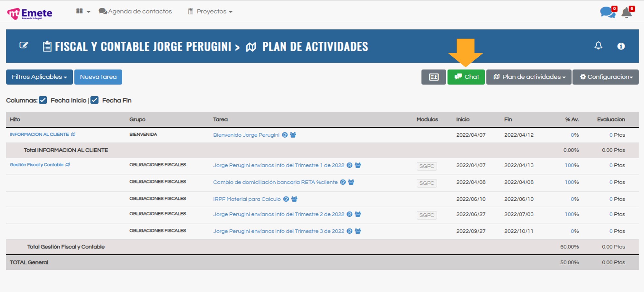Open the header bell notifications icon
Screen dimensions: 644x292
pyautogui.click(x=598, y=46)
